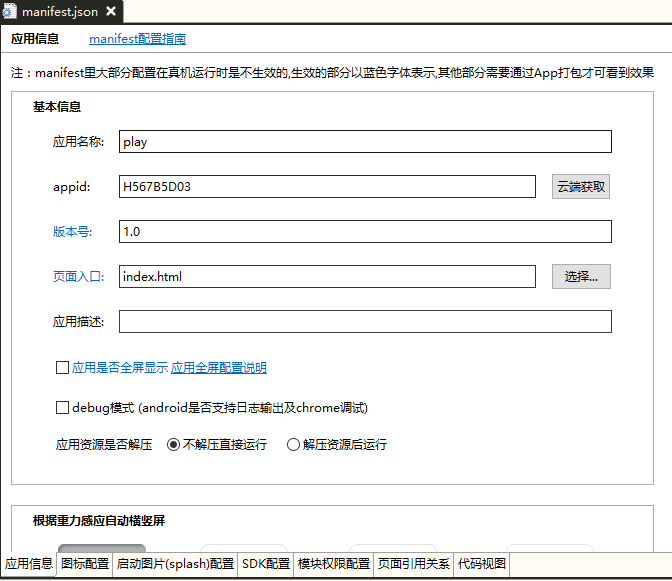Viewport: 672px width, 581px height.
Task: Open the 启动图片(splash)配置 tab
Action: (175, 563)
